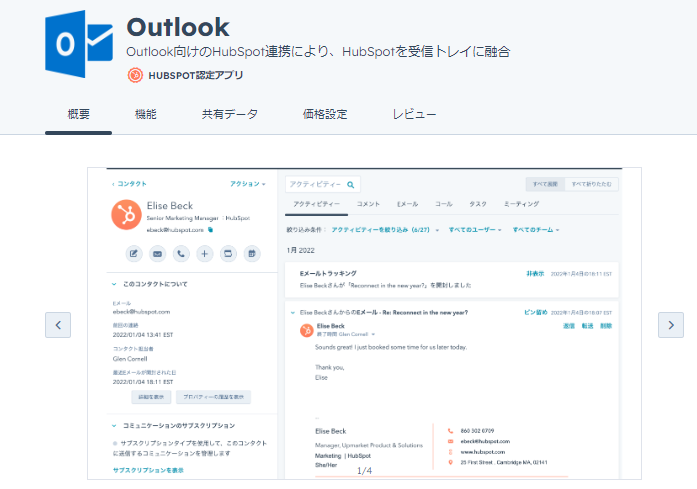
Task: Collapse the コミュニケーションのサブスクリプション section
Action: pos(114,426)
